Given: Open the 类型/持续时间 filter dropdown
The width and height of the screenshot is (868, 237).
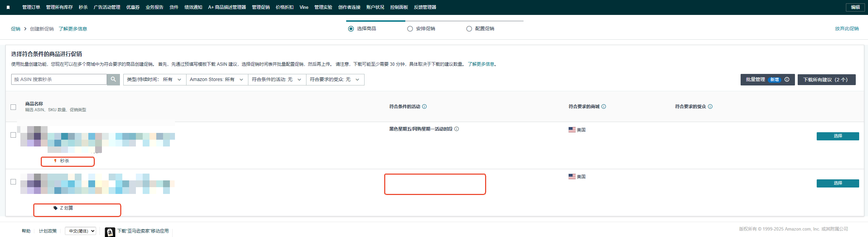Looking at the screenshot, I should tap(154, 80).
